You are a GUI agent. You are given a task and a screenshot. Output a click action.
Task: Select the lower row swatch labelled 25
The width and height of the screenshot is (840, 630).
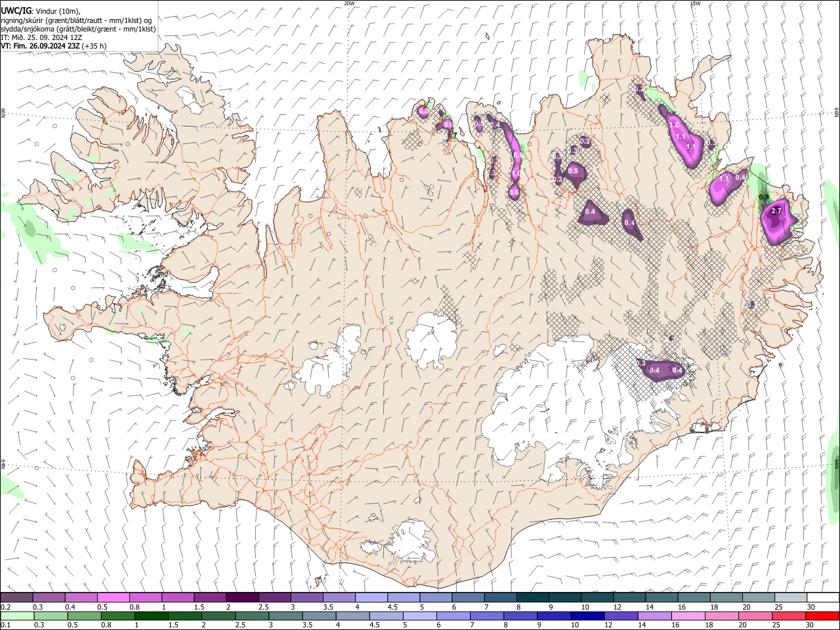[789, 616]
